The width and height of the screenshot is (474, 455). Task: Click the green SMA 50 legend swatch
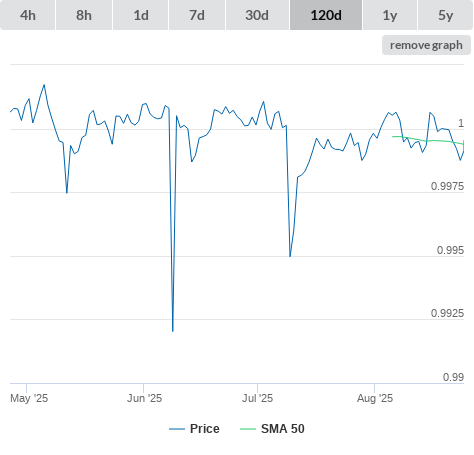click(x=248, y=429)
